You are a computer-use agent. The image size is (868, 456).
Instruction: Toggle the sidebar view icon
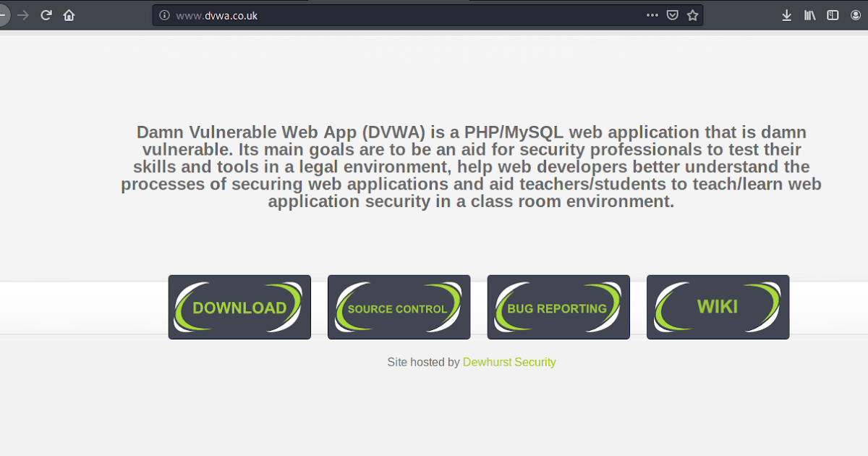833,15
